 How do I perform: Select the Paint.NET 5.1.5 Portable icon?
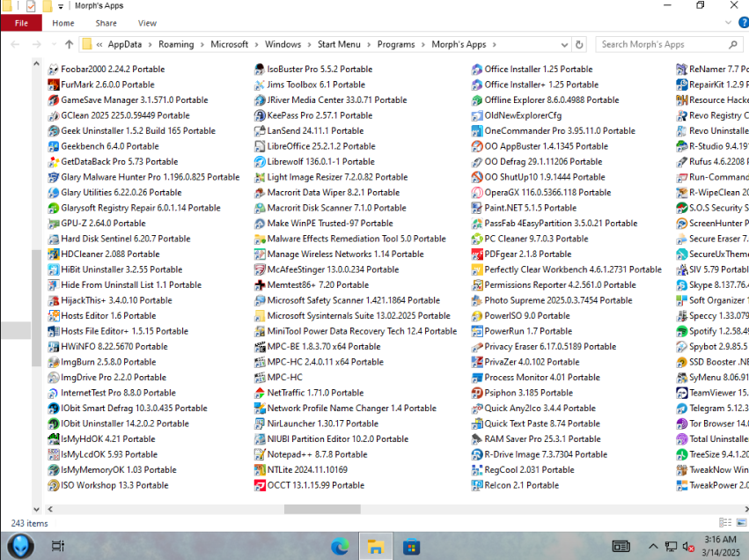point(477,208)
